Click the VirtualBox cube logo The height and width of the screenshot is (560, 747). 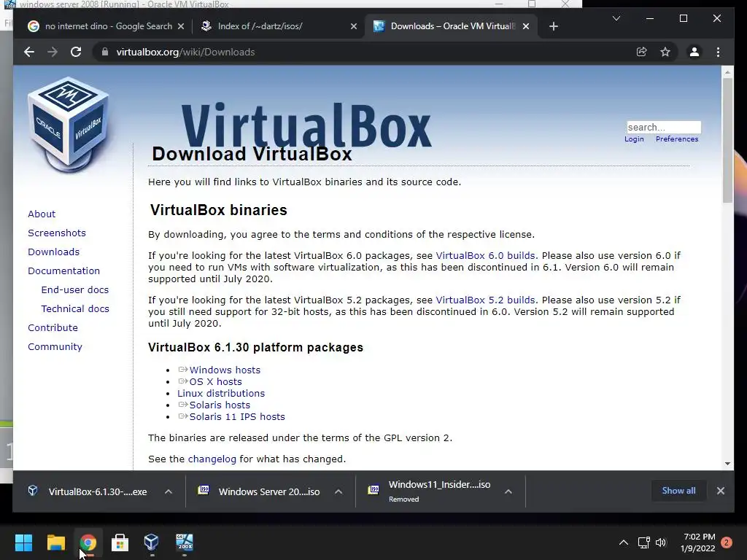coord(69,125)
